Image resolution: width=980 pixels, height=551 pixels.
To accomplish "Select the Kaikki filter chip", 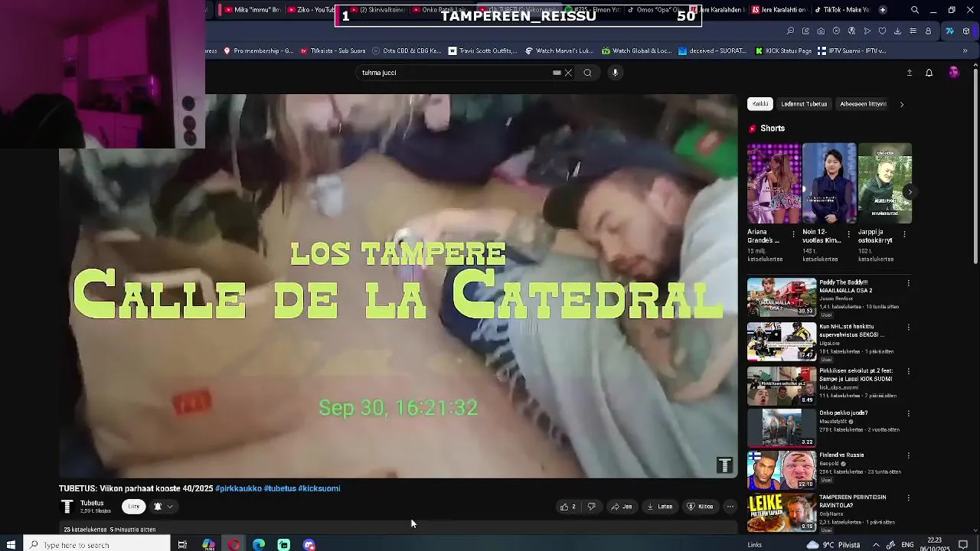I will pyautogui.click(x=760, y=104).
